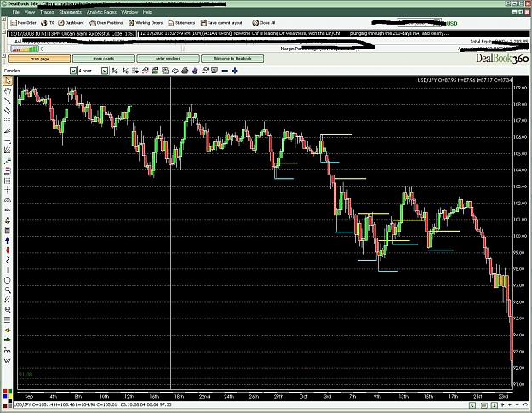
Task: Click the alarm bell icon
Action: coord(8,221)
